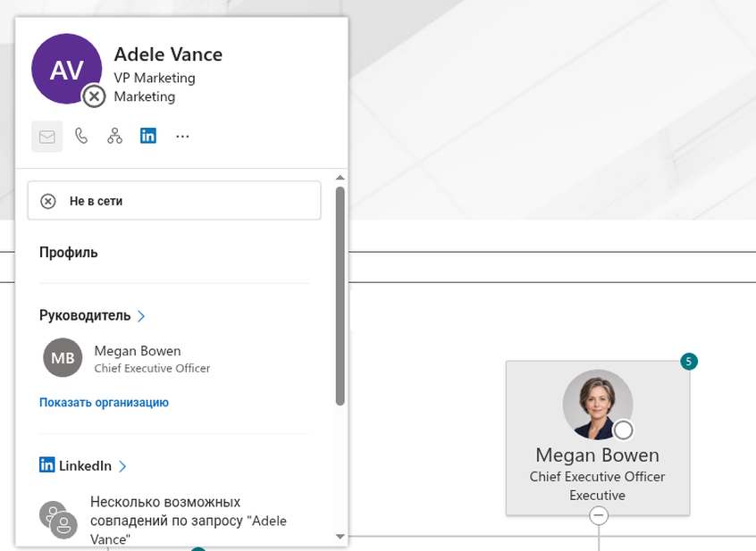Click Adele Vance's name heading
756x551 pixels.
pyautogui.click(x=168, y=54)
